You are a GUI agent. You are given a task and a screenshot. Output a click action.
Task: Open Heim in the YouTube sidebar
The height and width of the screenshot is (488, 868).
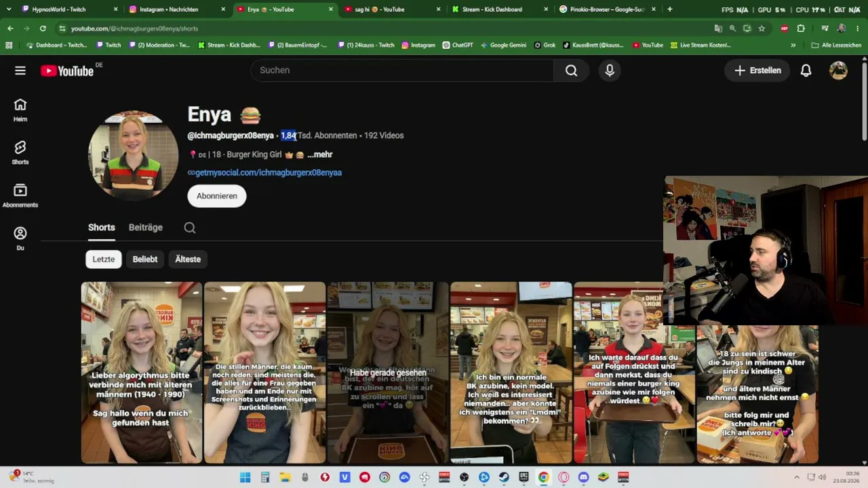(x=20, y=110)
